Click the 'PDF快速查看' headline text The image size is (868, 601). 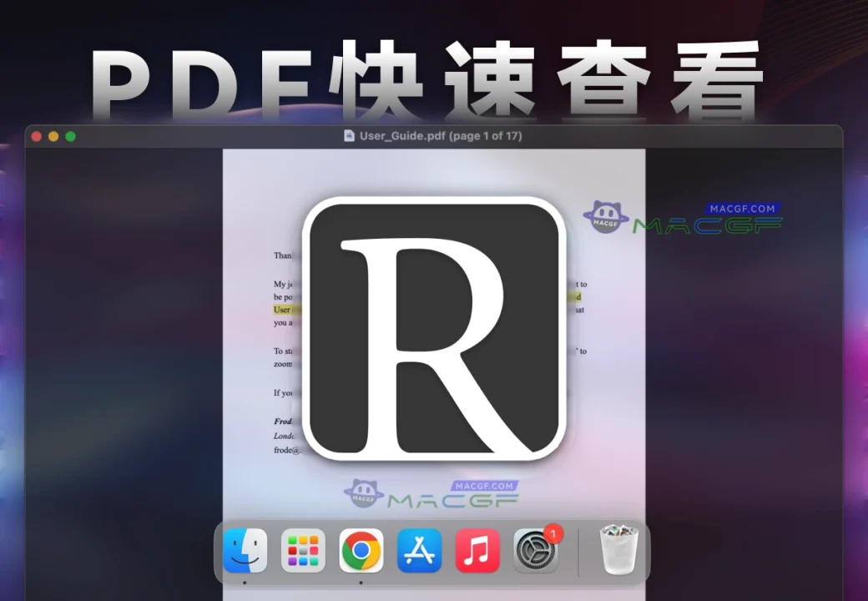426,79
